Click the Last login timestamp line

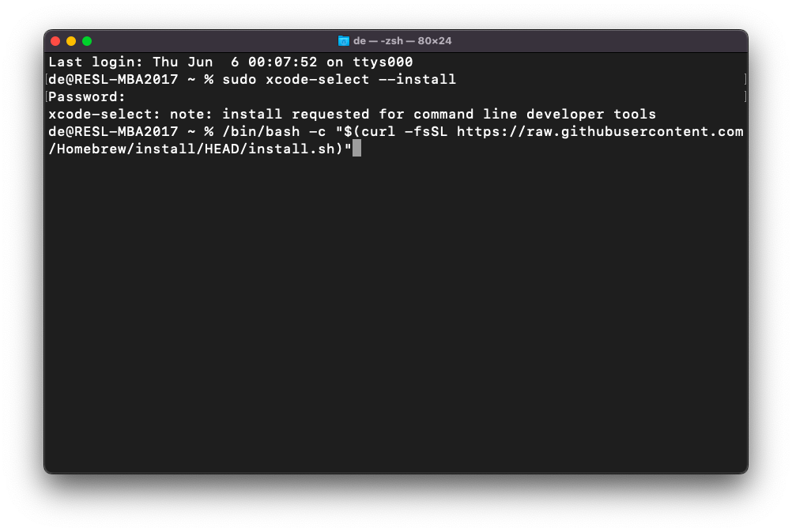pos(229,62)
